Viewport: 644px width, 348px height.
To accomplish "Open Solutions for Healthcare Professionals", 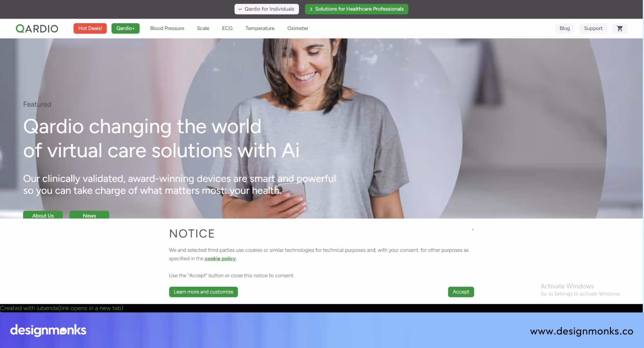I will tap(356, 9).
